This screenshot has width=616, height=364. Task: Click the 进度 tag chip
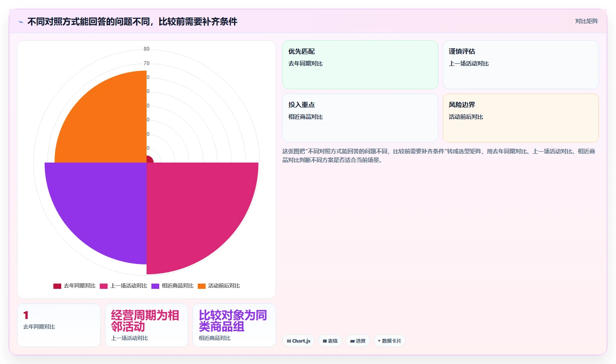[357, 341]
